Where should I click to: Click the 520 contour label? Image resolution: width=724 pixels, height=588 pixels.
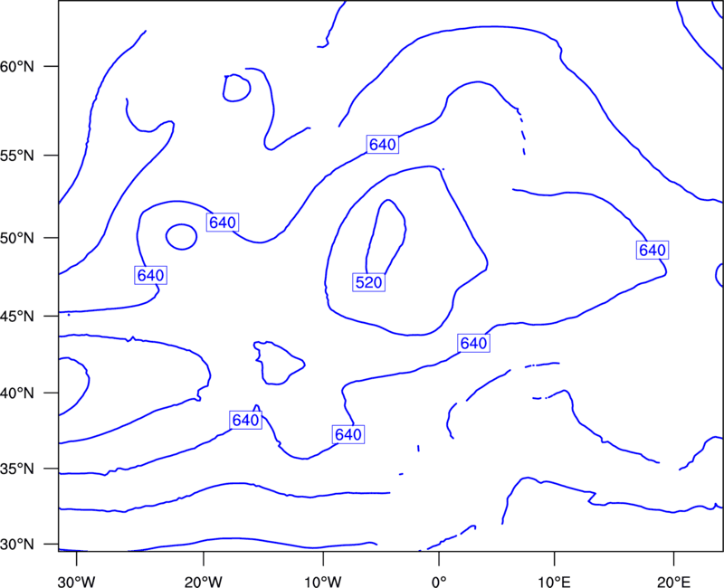(369, 282)
